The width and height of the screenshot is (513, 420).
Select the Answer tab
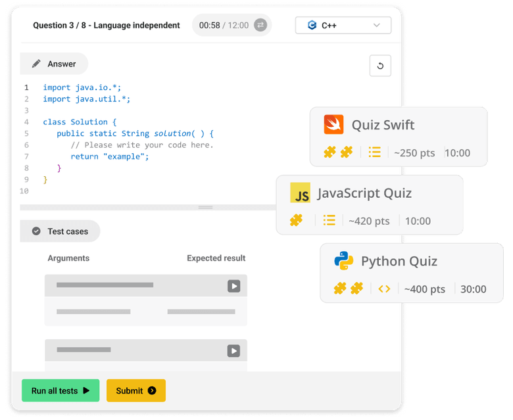coord(54,64)
